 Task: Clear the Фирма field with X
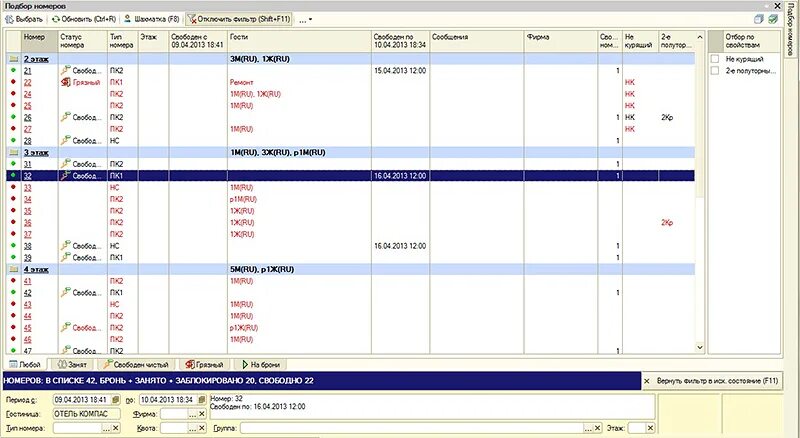[x=202, y=414]
